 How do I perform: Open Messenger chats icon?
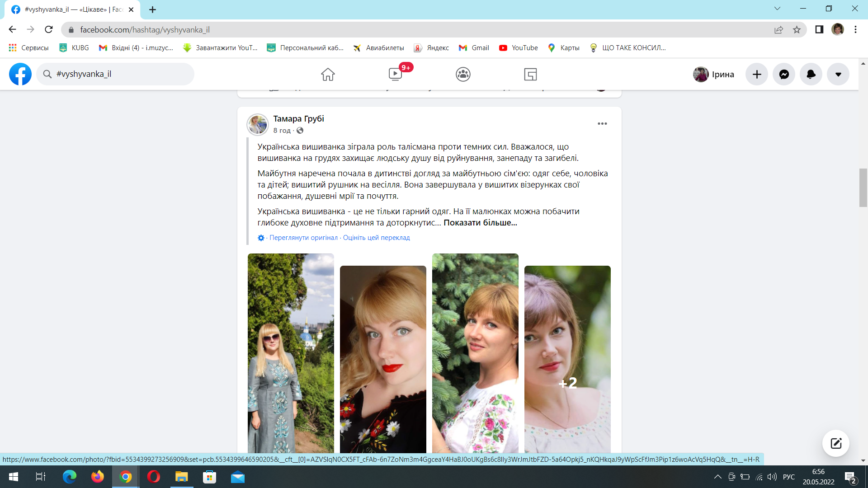click(x=784, y=74)
